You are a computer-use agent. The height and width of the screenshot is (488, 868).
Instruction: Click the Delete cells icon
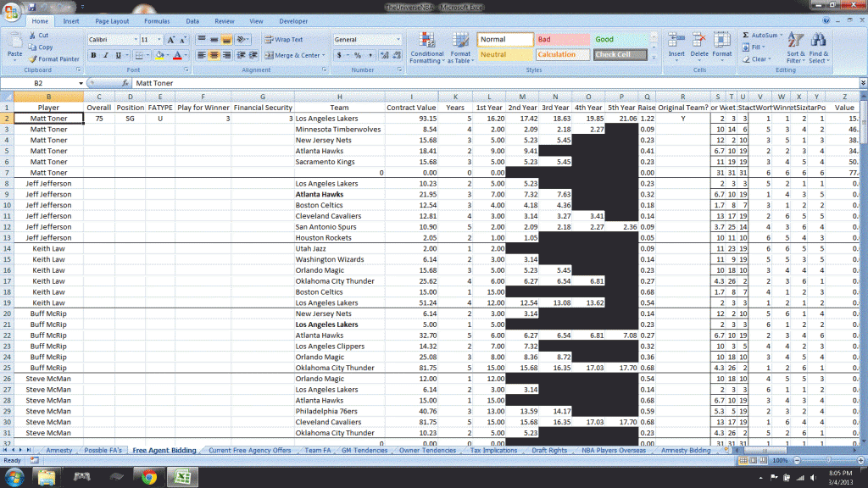699,41
